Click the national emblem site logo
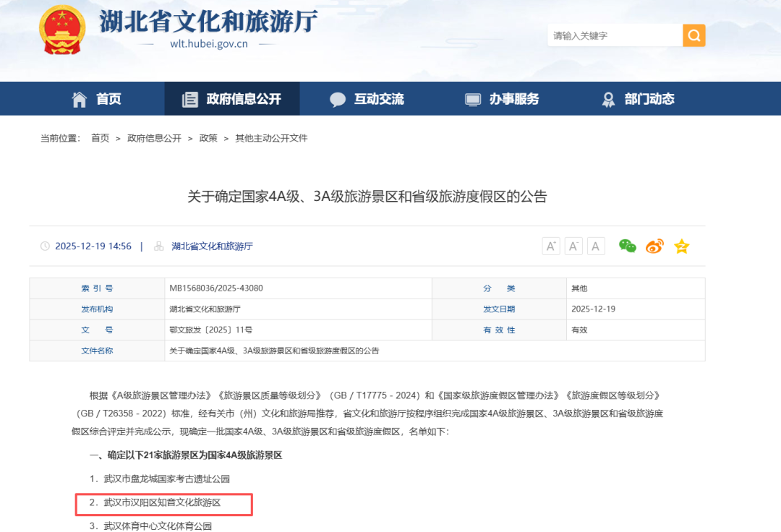This screenshot has height=532, width=781. [62, 30]
